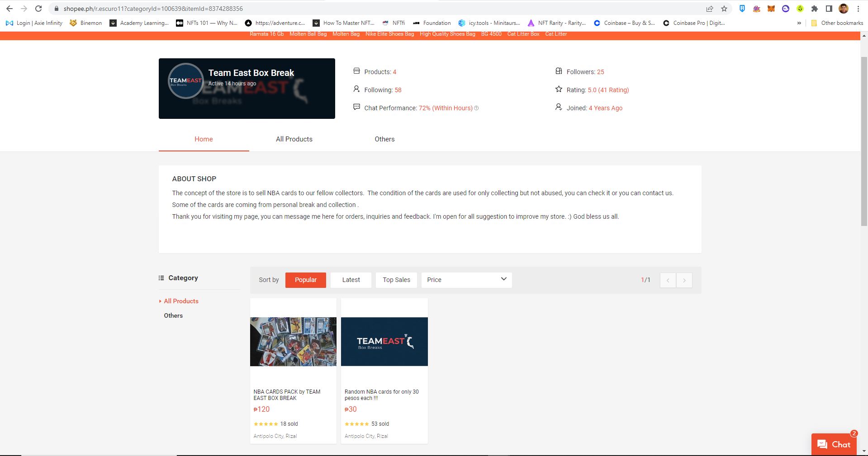This screenshot has height=456, width=868.
Task: Open the Bitwarden extension icon
Action: tap(742, 9)
